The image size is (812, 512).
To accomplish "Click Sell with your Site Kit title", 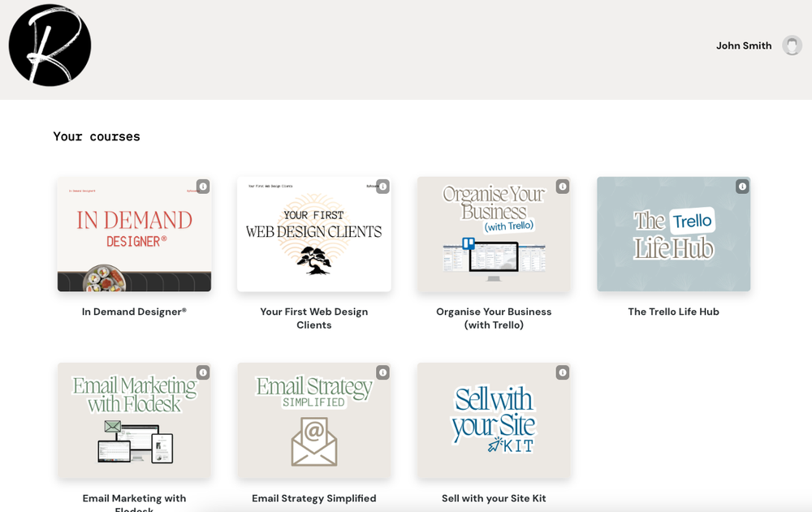I will 494,498.
